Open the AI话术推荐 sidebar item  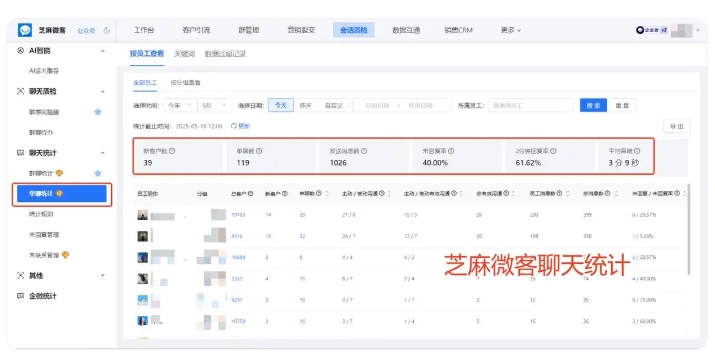(x=44, y=71)
